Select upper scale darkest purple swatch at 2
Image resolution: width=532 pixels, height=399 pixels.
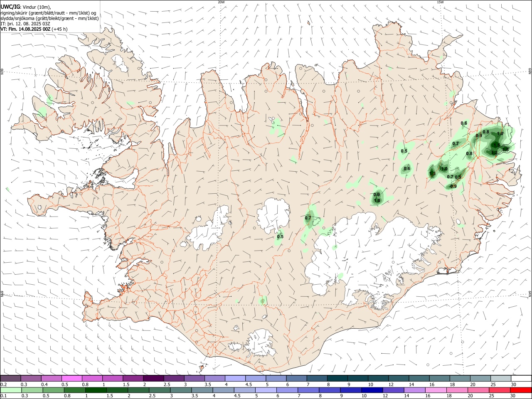(154, 378)
